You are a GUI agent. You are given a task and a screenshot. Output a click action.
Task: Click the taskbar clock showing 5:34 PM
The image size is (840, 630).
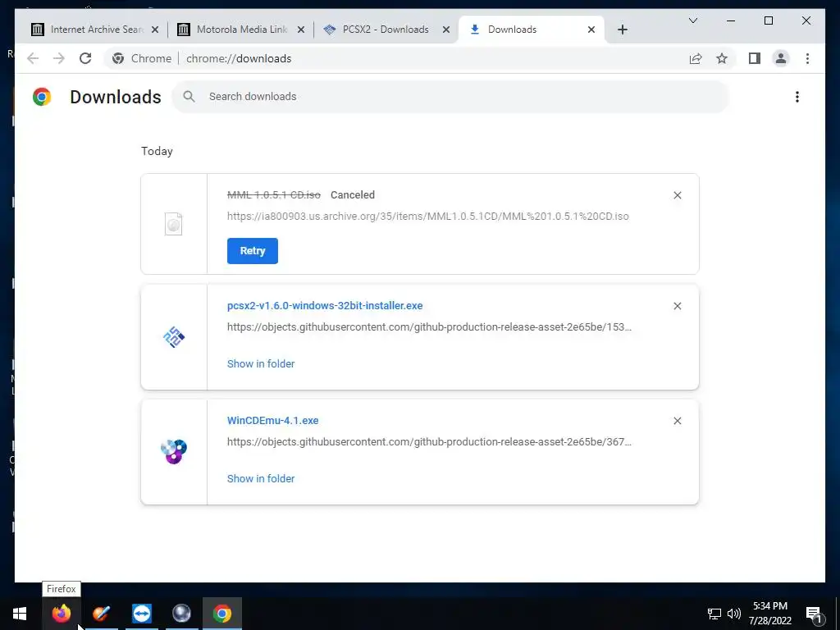pyautogui.click(x=769, y=614)
